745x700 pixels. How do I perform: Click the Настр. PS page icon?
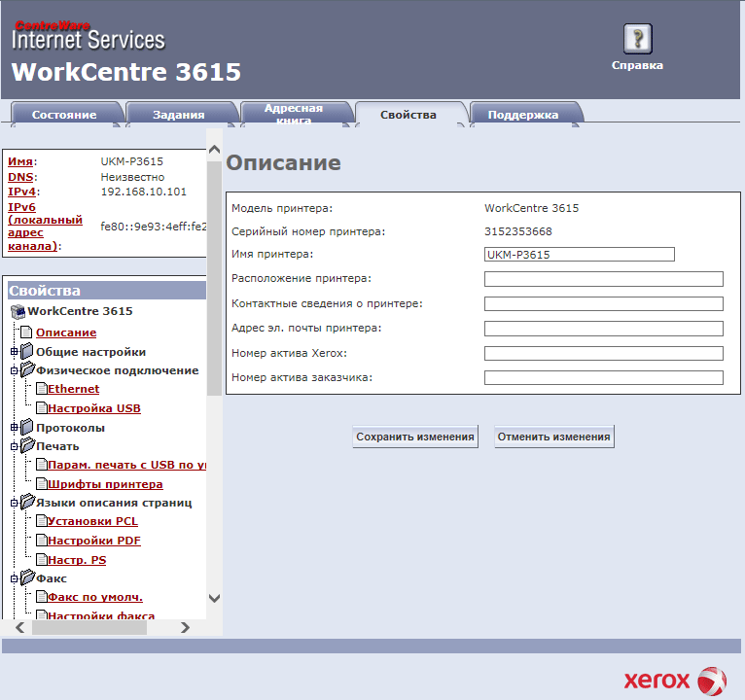pos(42,560)
